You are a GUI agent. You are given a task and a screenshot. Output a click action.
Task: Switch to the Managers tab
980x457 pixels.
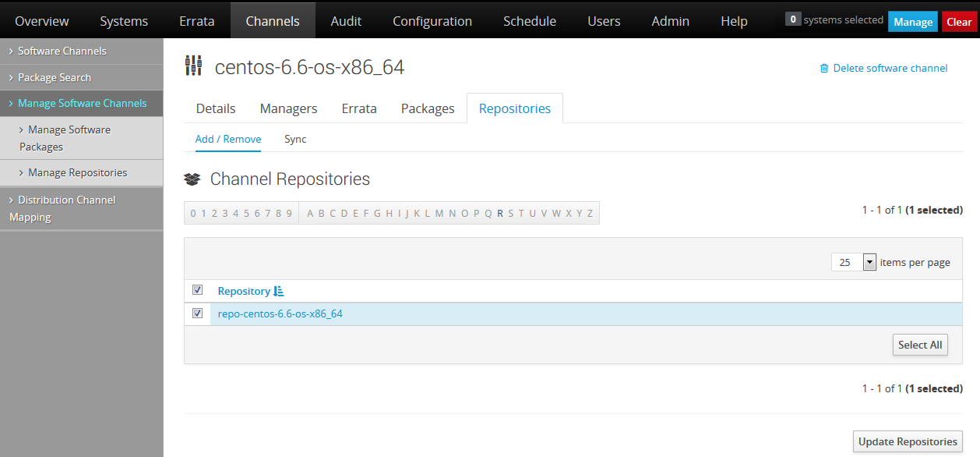pyautogui.click(x=288, y=108)
